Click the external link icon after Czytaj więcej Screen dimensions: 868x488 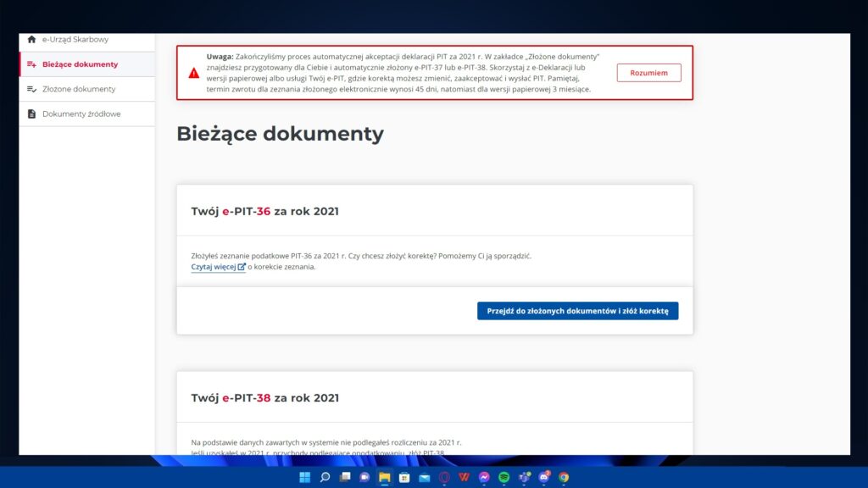coord(242,266)
